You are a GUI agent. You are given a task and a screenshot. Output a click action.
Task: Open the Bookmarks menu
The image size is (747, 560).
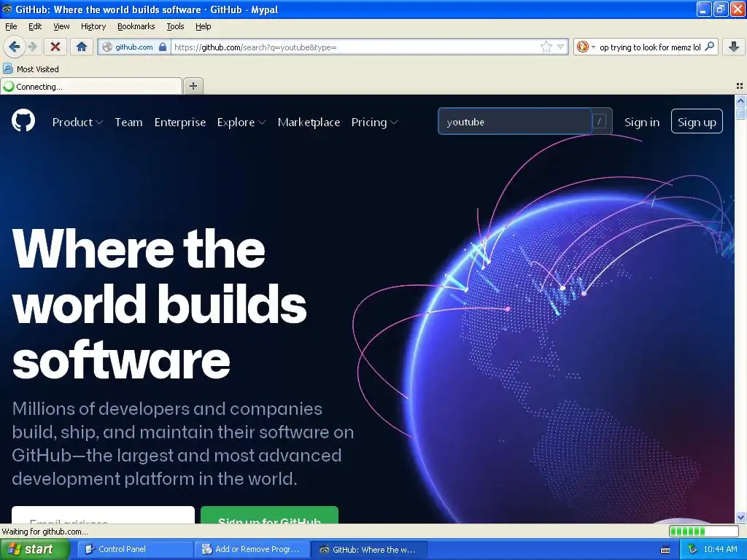tap(136, 26)
